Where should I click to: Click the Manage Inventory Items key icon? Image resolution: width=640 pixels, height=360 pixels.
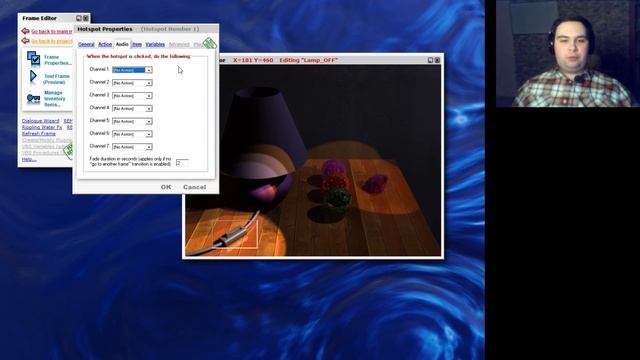click(33, 98)
